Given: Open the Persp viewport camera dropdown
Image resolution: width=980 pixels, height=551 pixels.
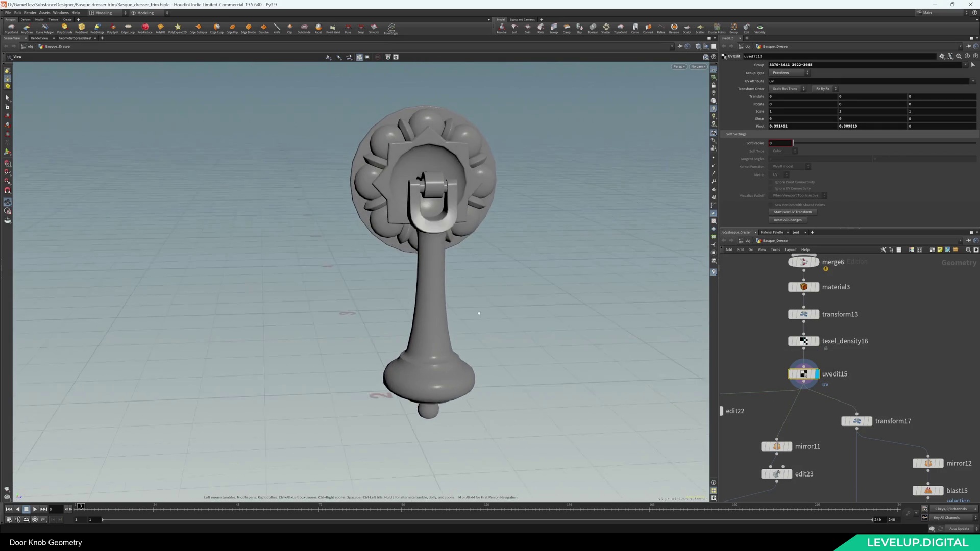Looking at the screenshot, I should tap(679, 66).
